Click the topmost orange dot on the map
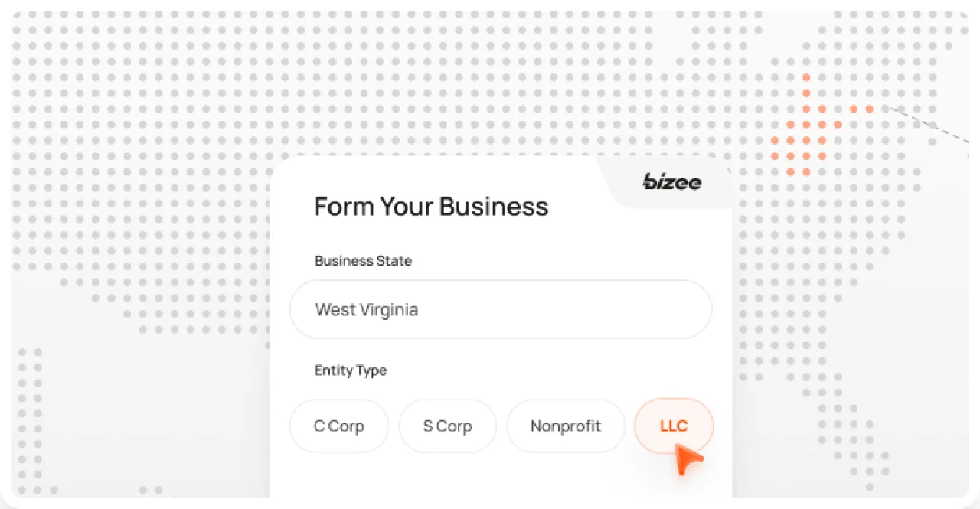This screenshot has width=980, height=509. point(806,77)
